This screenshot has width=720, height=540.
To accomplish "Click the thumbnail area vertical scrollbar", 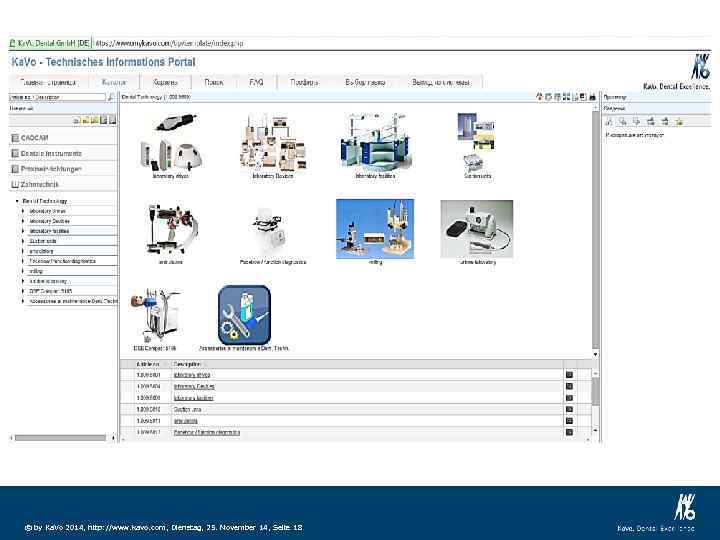I will pyautogui.click(x=596, y=230).
